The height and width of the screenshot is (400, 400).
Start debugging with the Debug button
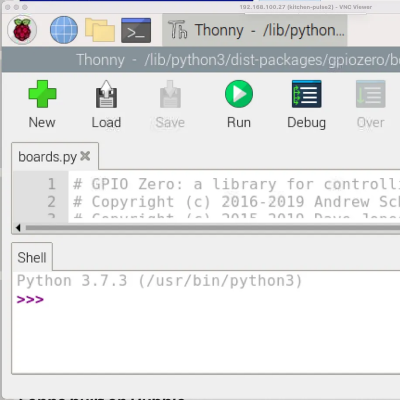(x=306, y=104)
